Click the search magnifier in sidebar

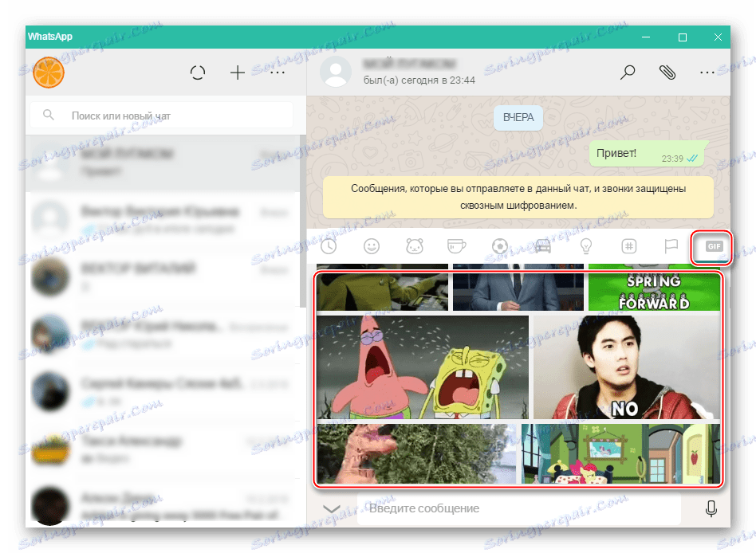(x=49, y=115)
